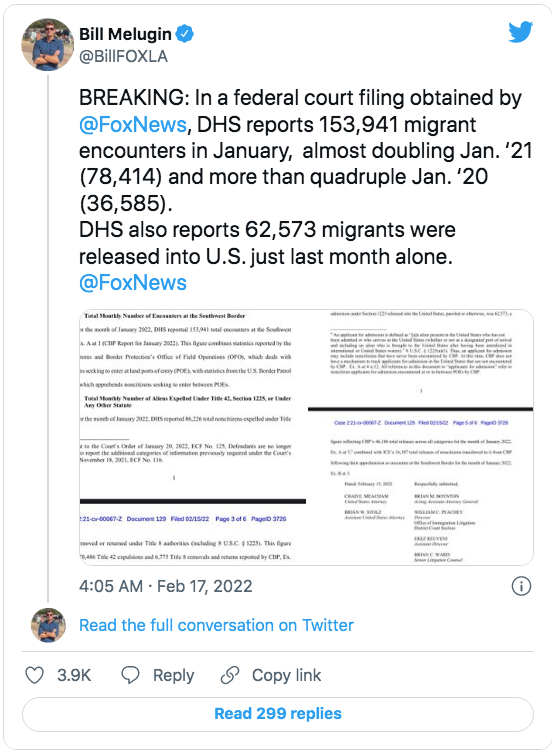The width and height of the screenshot is (552, 753).
Task: Click the @FoxNews mention ending the tweet
Action: 133,282
